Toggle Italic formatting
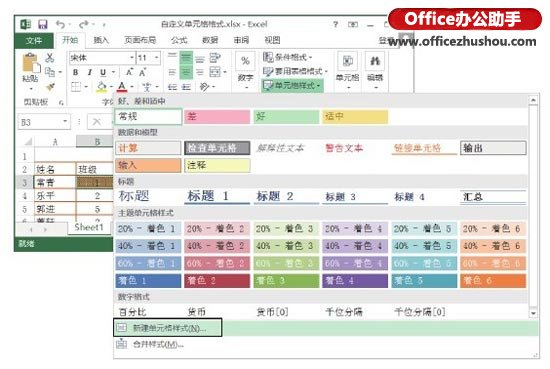This screenshot has height=369, width=550. (x=89, y=72)
